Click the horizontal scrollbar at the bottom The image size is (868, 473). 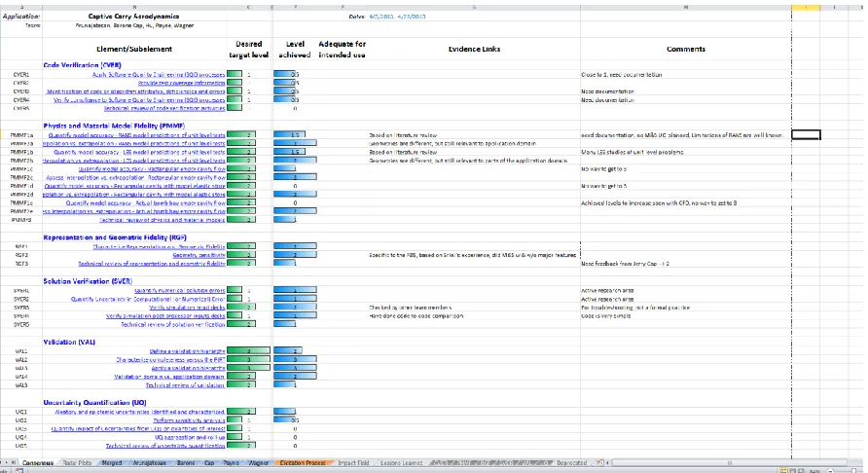[728, 462]
